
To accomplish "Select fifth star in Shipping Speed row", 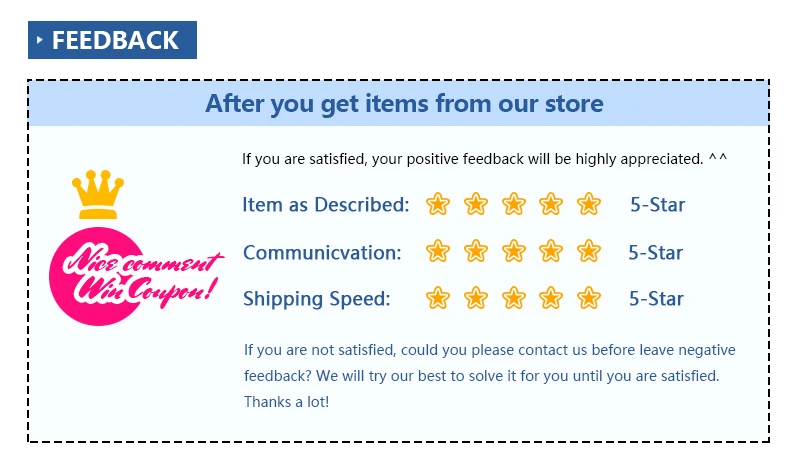I will (589, 298).
